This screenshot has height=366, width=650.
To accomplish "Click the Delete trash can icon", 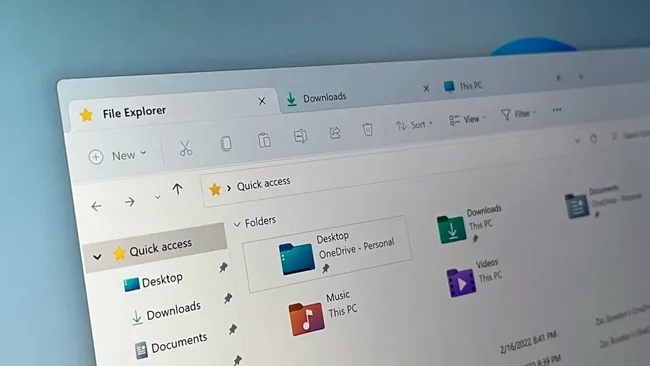I will (367, 129).
